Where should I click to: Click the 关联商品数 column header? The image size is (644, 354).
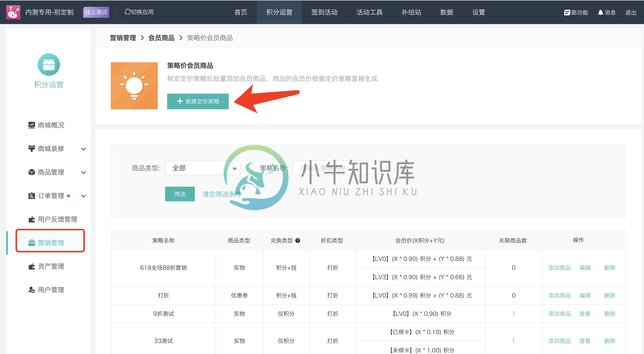(x=513, y=241)
